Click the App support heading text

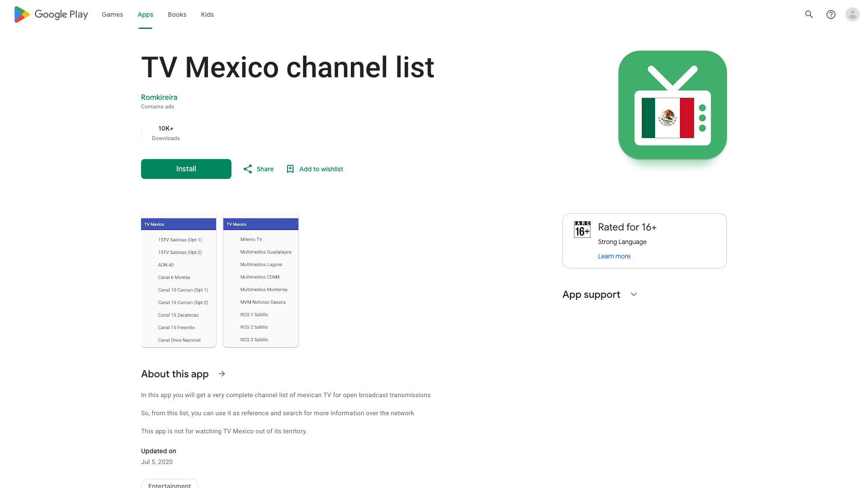591,295
